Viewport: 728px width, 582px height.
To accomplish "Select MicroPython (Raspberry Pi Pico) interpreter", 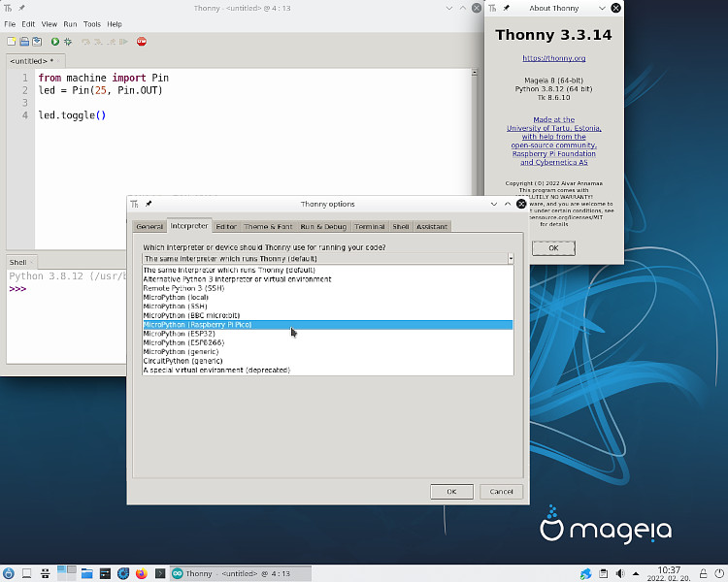I will [328, 325].
